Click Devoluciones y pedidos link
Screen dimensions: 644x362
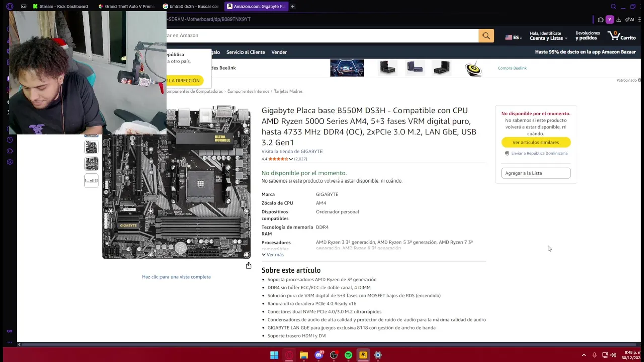pyautogui.click(x=587, y=36)
